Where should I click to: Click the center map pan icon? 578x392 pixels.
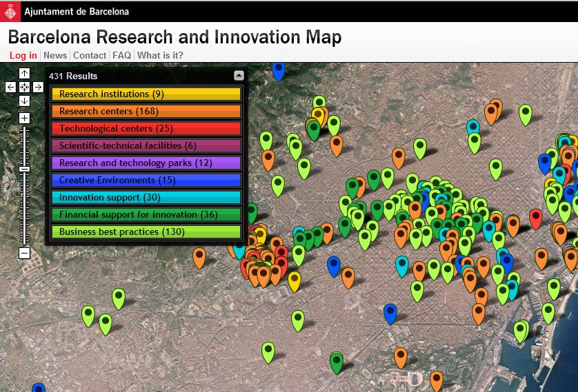point(24,87)
